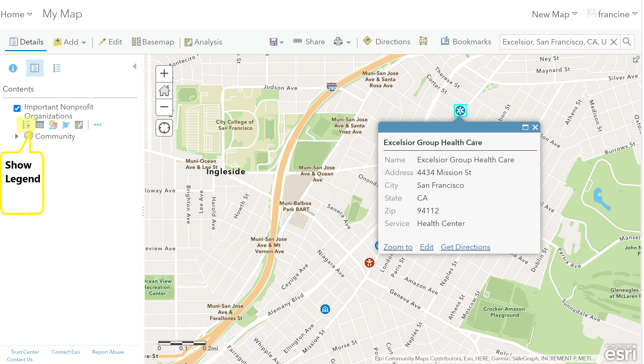The height and width of the screenshot is (364, 644).
Task: Expand the Community basemap layer
Action: coord(16,136)
